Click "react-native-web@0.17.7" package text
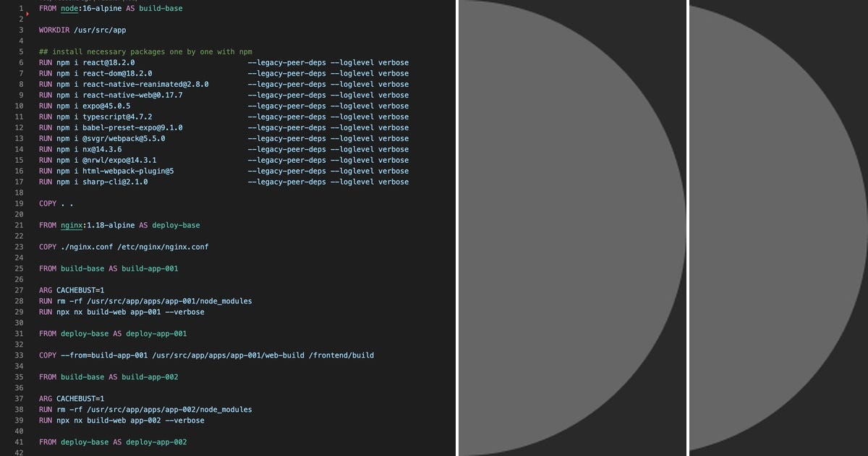The height and width of the screenshot is (456, 868). (x=132, y=96)
